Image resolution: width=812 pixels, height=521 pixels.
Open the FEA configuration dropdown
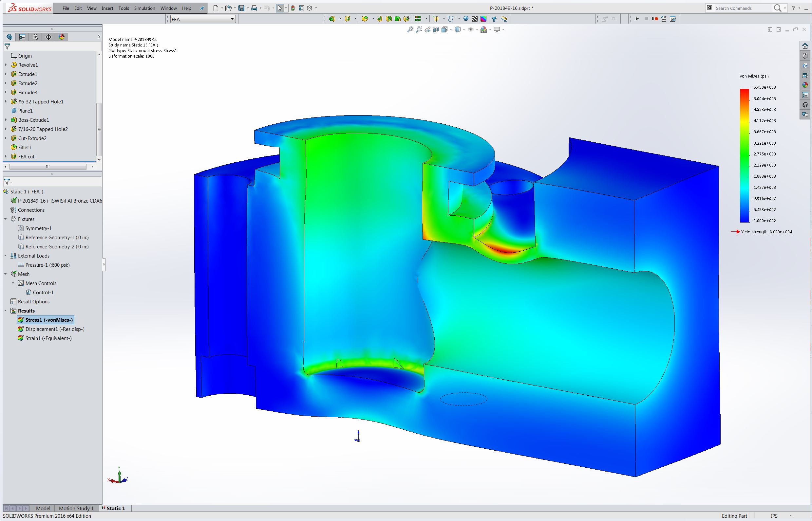click(202, 19)
